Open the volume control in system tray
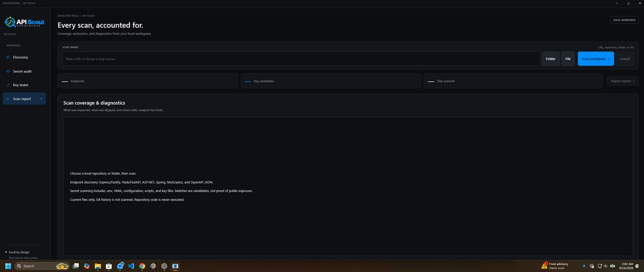The height and width of the screenshot is (272, 644). pyautogui.click(x=605, y=266)
